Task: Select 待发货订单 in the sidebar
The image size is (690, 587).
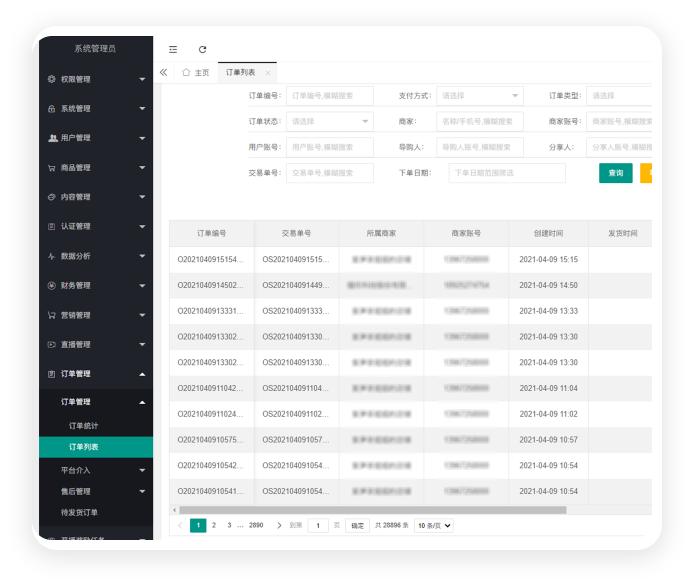Action: (80, 512)
